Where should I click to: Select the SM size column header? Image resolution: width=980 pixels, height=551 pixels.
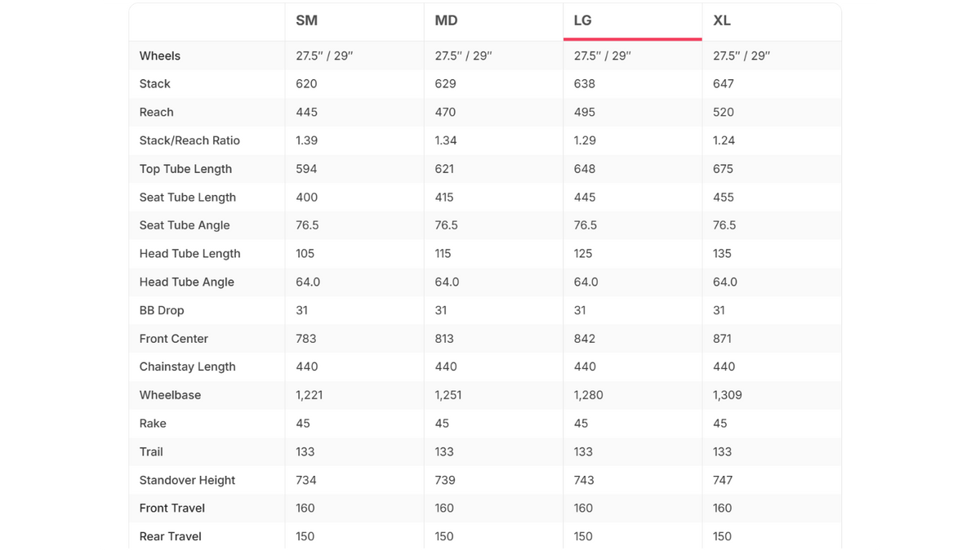[306, 20]
